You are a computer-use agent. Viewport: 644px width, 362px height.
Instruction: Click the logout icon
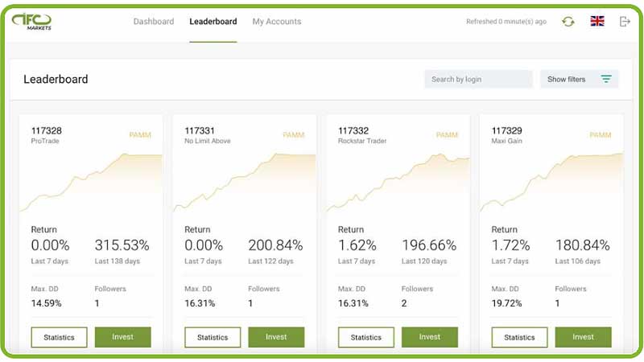coord(625,22)
